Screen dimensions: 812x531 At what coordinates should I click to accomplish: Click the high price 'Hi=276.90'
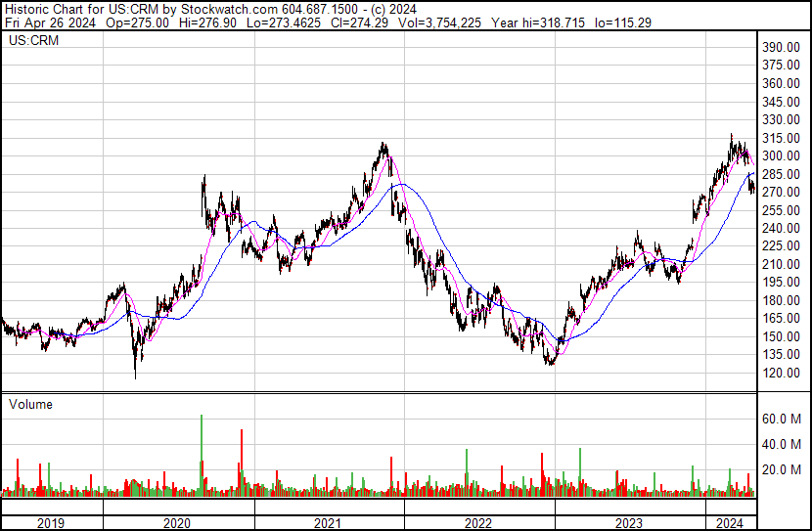(207, 22)
